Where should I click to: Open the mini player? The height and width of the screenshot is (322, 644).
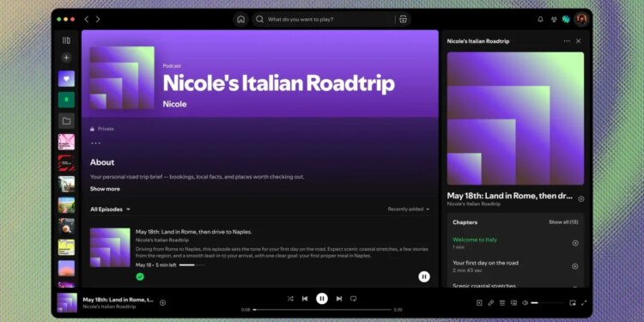tap(573, 303)
